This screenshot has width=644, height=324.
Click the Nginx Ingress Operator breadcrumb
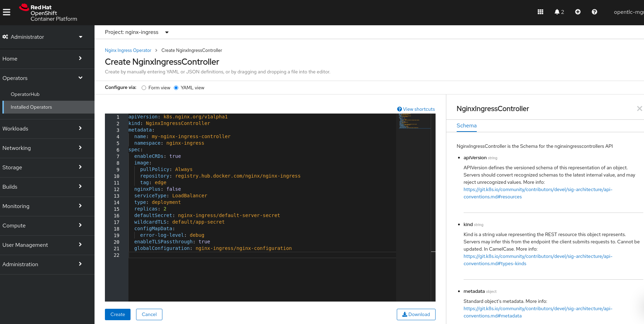point(128,51)
